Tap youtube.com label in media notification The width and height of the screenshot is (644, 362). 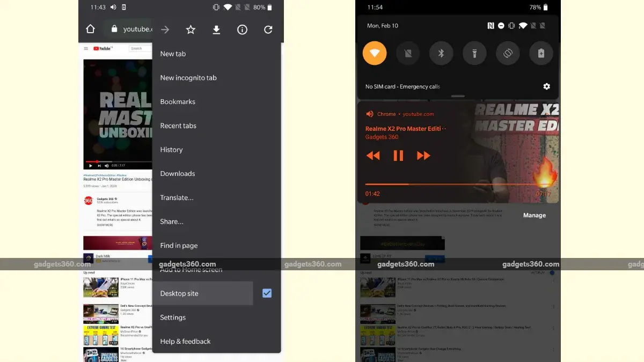418,114
